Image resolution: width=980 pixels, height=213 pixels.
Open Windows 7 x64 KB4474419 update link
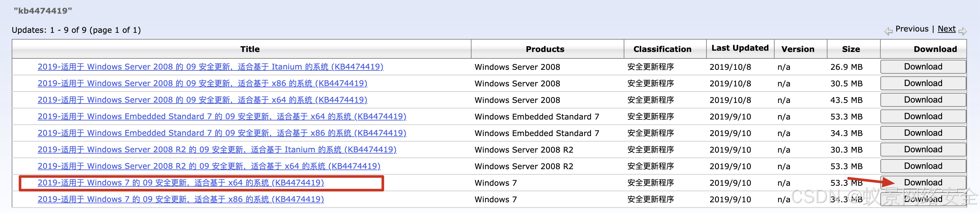pos(181,182)
